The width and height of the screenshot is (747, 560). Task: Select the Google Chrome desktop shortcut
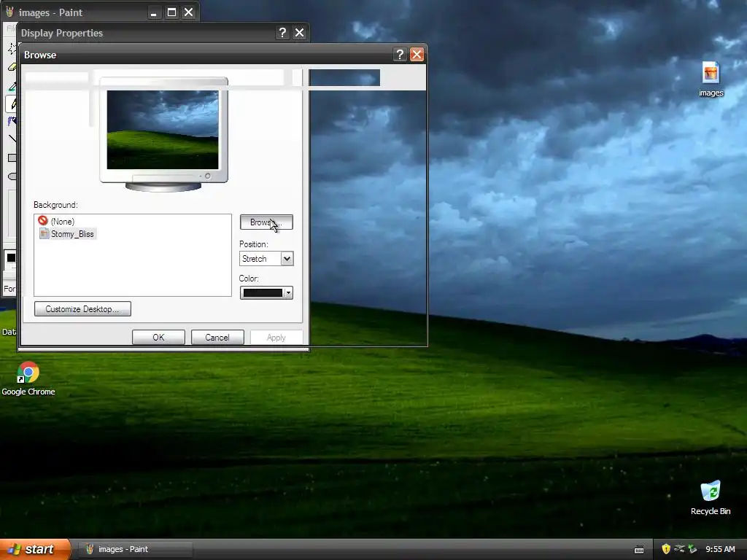(x=28, y=378)
